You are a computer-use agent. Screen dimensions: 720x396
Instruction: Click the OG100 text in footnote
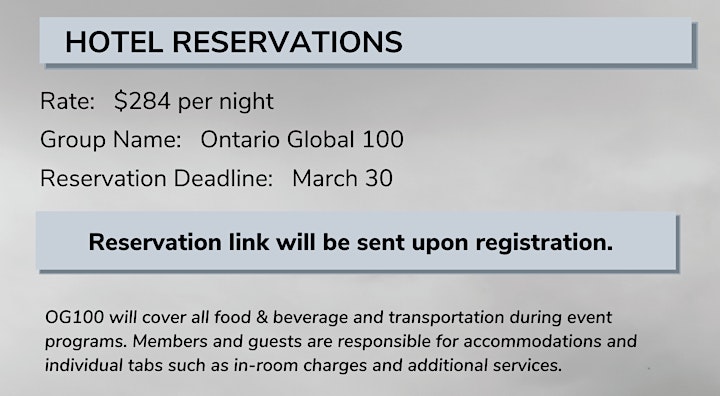coord(74,317)
